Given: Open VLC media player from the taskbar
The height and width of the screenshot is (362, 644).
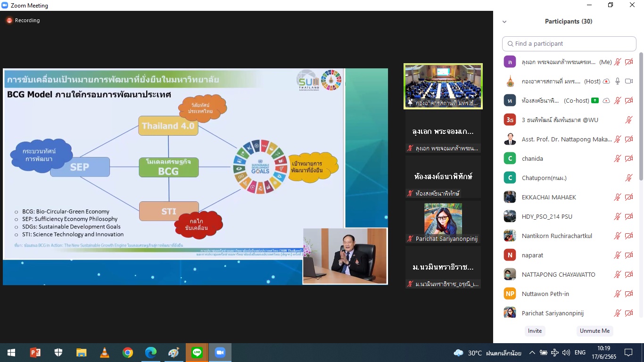Looking at the screenshot, I should point(104,353).
